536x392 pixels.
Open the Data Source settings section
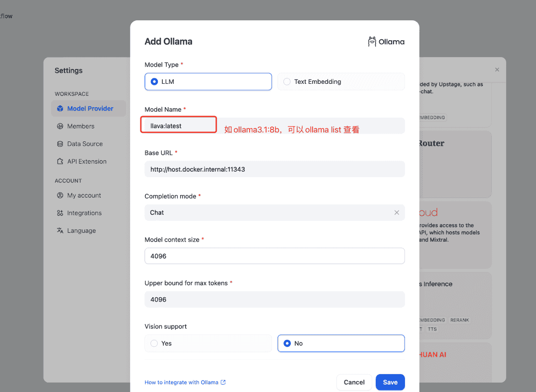tap(85, 144)
